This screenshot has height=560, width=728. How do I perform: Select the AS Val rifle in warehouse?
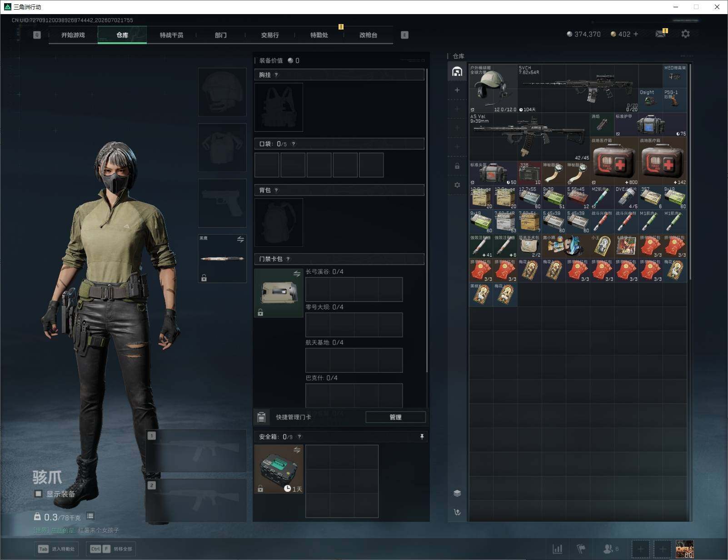pos(529,137)
